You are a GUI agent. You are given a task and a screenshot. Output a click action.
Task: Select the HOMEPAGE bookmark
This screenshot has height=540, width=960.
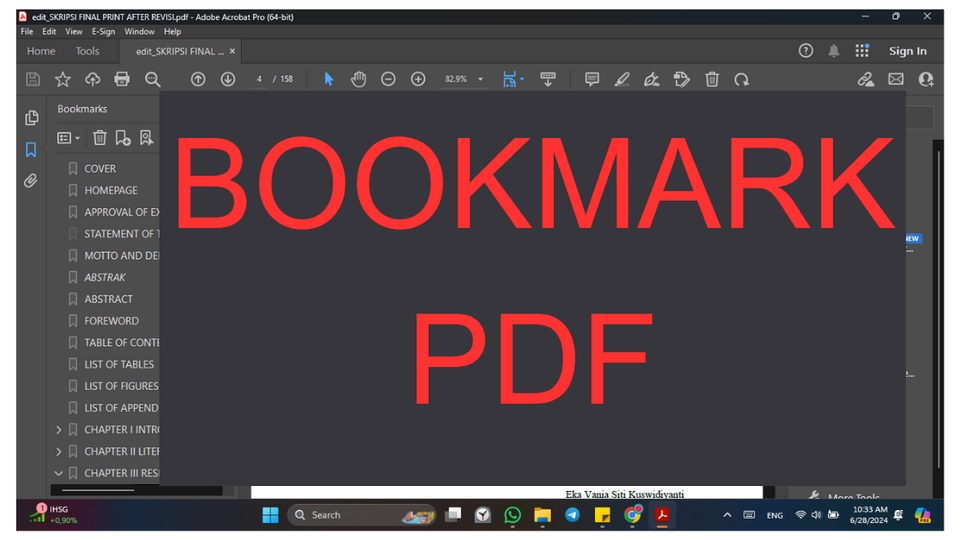(111, 191)
